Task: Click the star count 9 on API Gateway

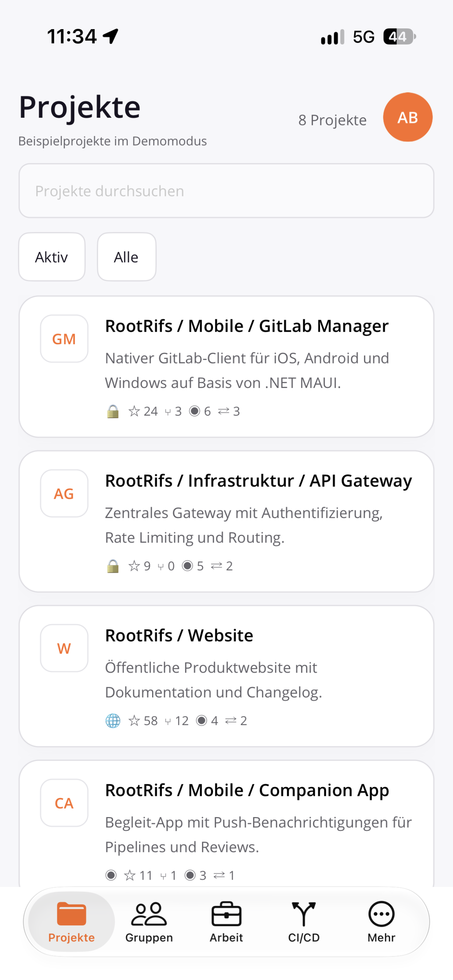Action: pos(139,566)
